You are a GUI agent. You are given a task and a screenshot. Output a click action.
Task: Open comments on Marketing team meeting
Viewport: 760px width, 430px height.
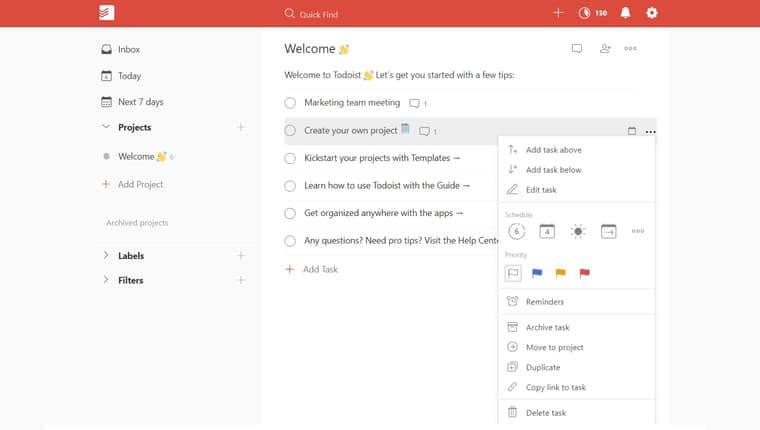pyautogui.click(x=418, y=103)
